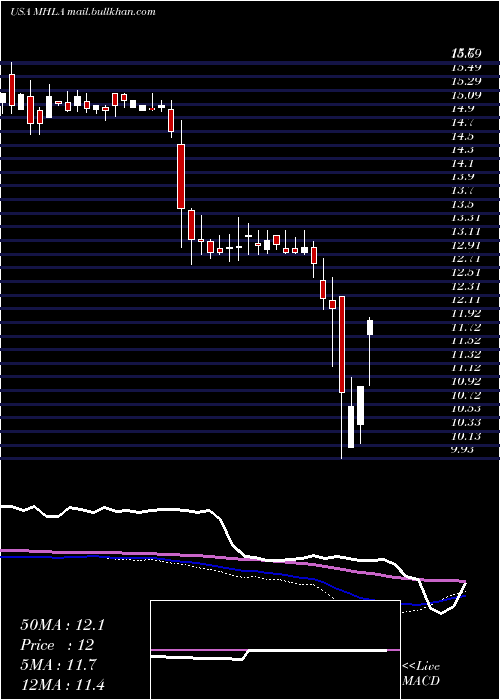Click the 12MA : 11.4 readout
This screenshot has height=700, width=500.
[62, 684]
